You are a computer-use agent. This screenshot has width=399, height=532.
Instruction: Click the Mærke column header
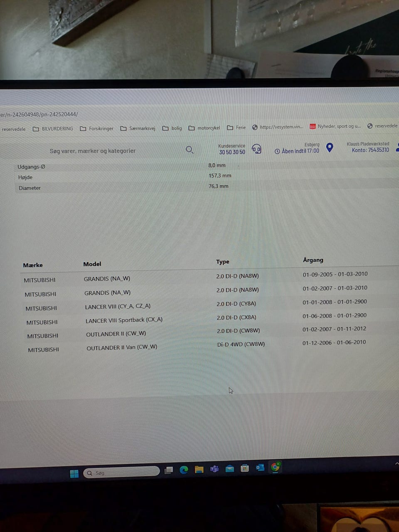[33, 265]
